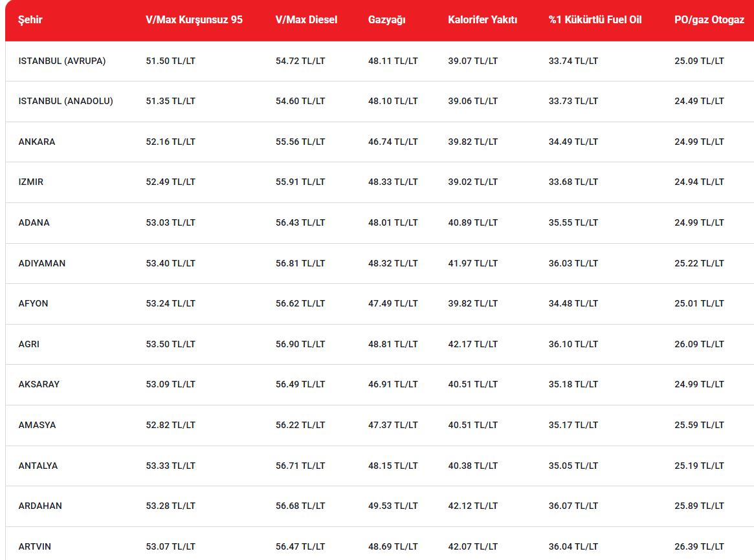Select the AFYON city cell

[x=33, y=303]
